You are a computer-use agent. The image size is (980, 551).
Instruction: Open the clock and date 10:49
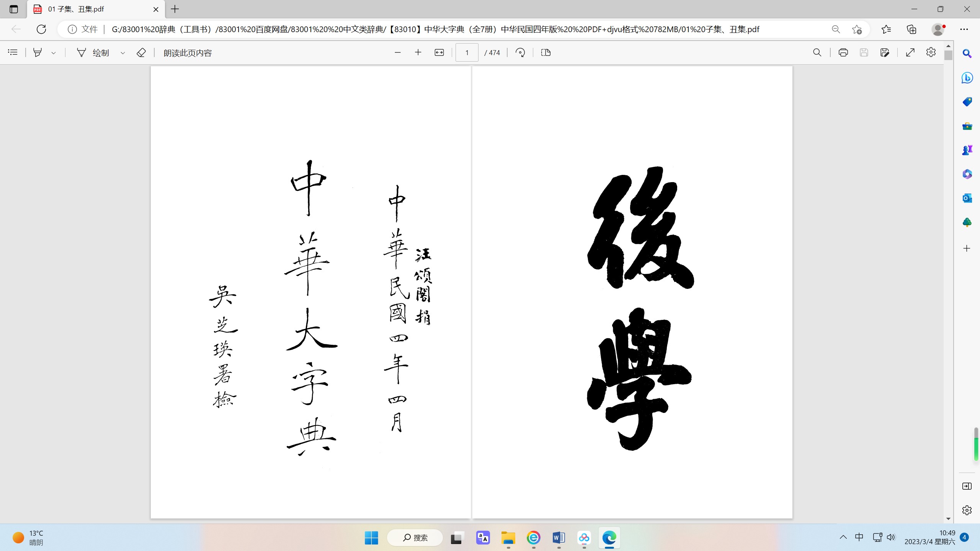click(930, 537)
